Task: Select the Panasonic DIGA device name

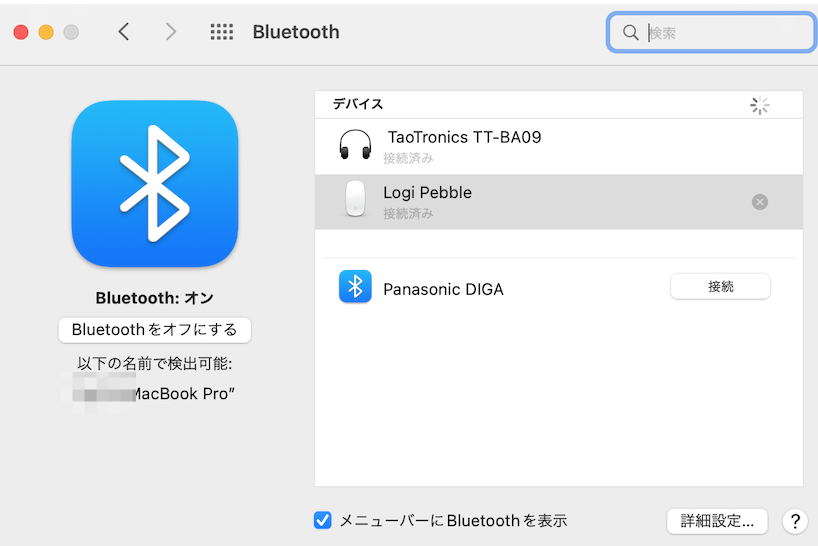Action: [x=443, y=289]
